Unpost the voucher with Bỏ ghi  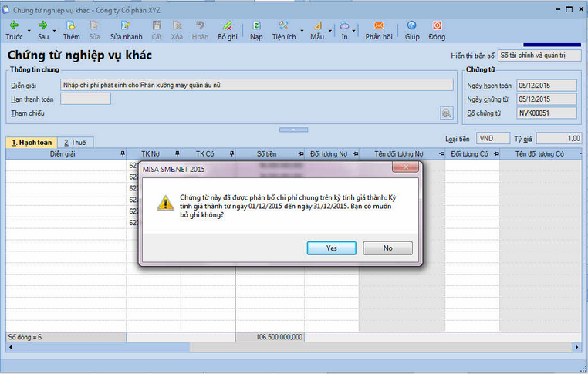tap(227, 30)
